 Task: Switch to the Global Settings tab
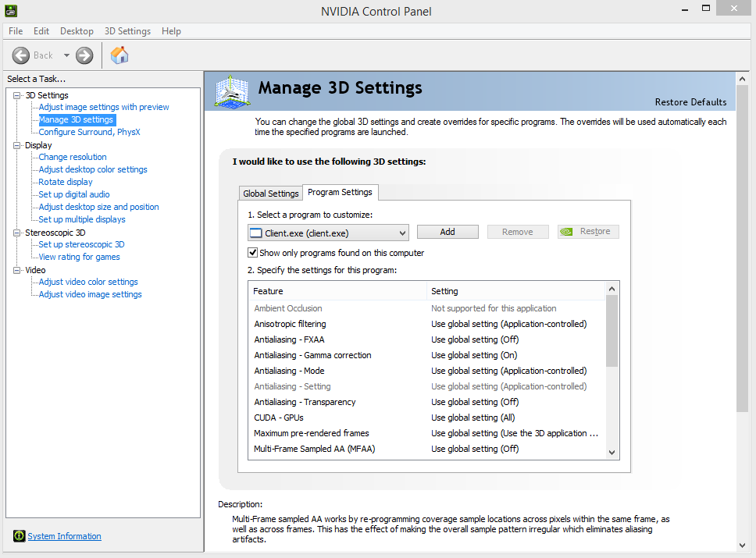click(271, 194)
